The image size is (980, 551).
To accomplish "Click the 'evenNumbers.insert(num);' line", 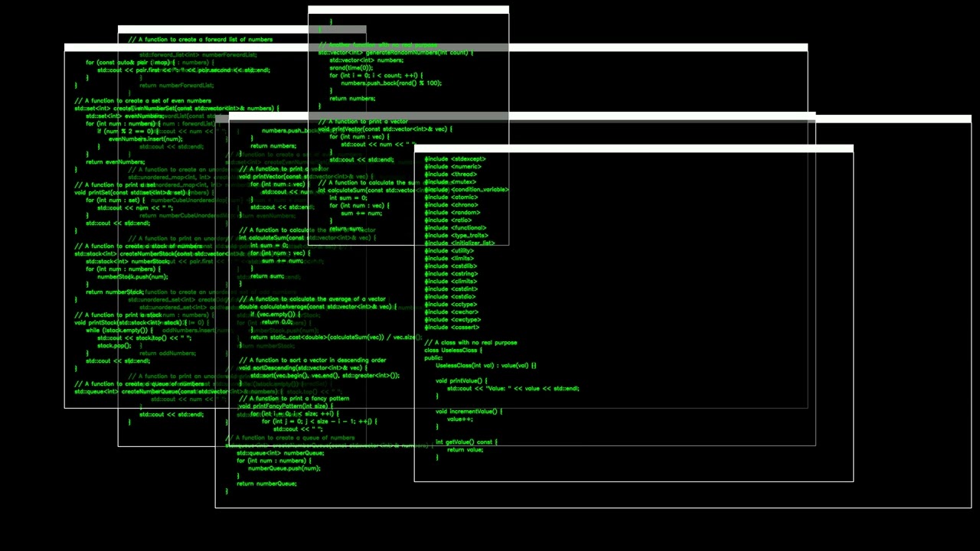I will coord(145,139).
